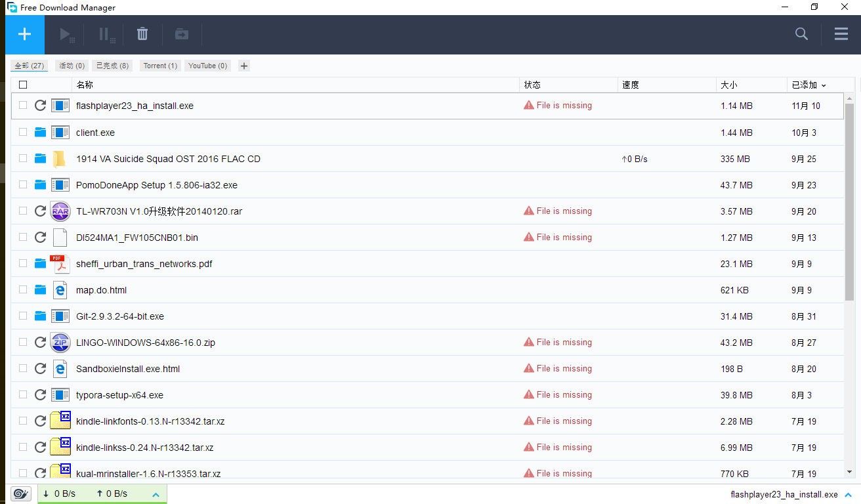861x504 pixels.
Task: Click the 9月 25 date of Suicide Squad torrent
Action: tap(804, 159)
